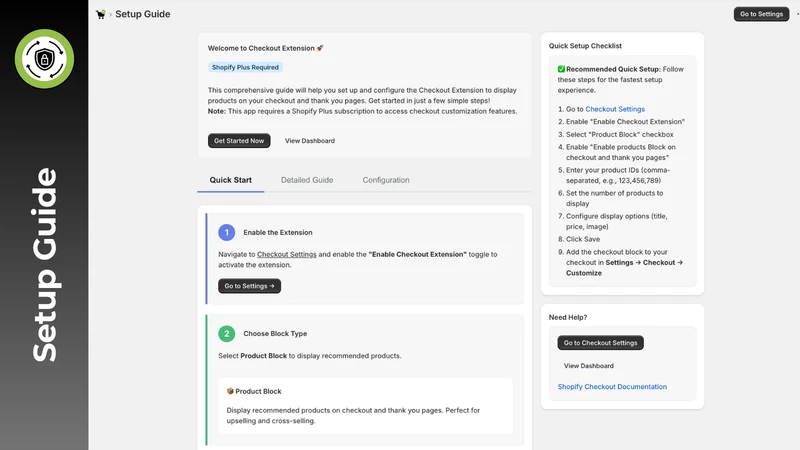Image resolution: width=800 pixels, height=450 pixels.
Task: Click the Choose Block Type step heading
Action: [x=275, y=334]
